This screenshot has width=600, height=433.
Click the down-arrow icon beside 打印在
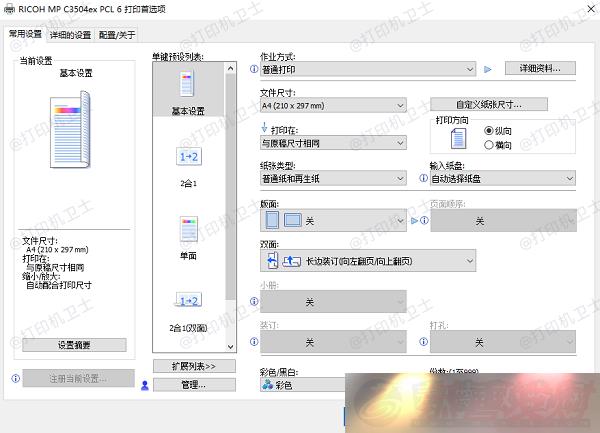pos(264,128)
